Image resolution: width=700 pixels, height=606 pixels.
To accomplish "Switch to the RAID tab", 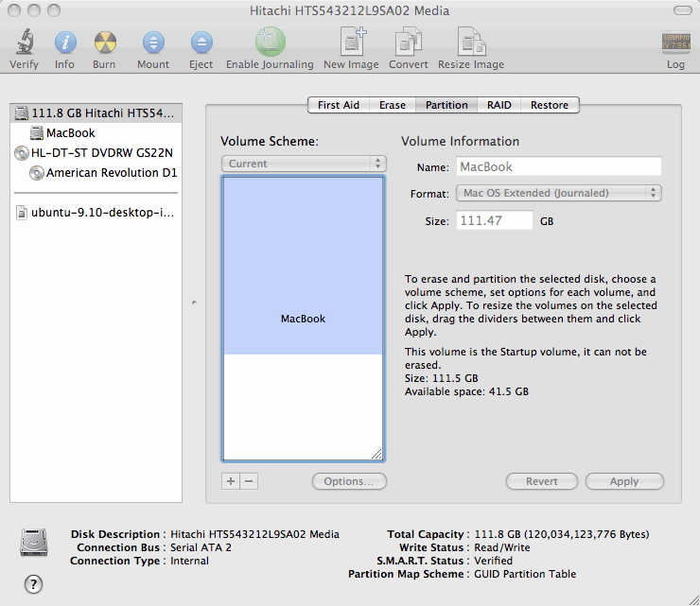I will click(499, 105).
